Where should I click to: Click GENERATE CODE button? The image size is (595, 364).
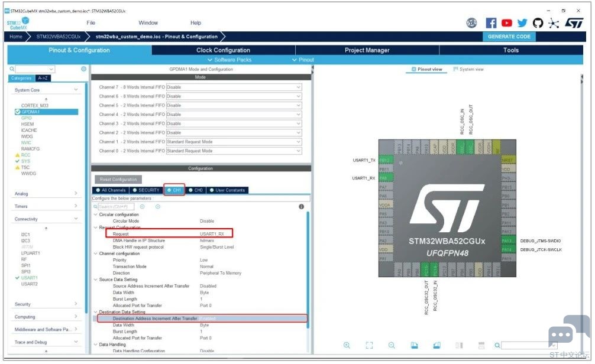[509, 37]
